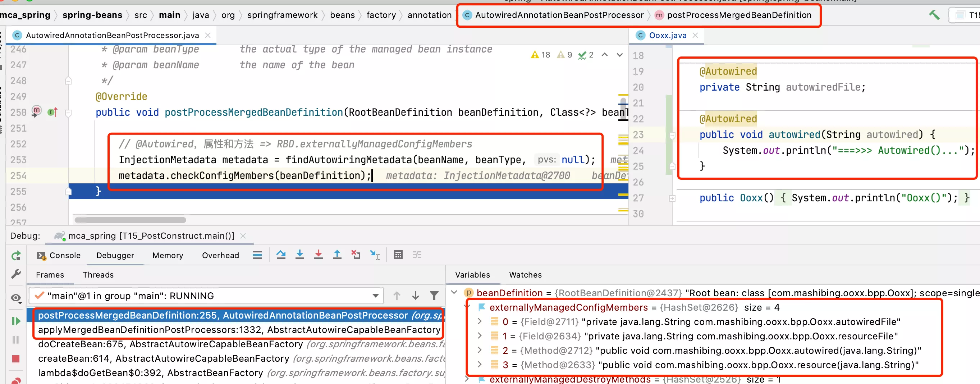Select lambda$doGetBean$0:392 stack frame

(x=236, y=373)
